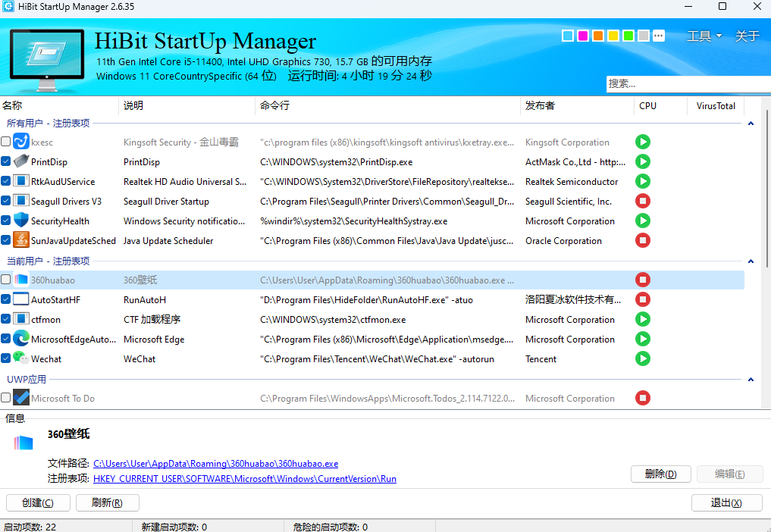Click red stopped indicator for 360huabao
Image resolution: width=771 pixels, height=532 pixels.
(643, 280)
